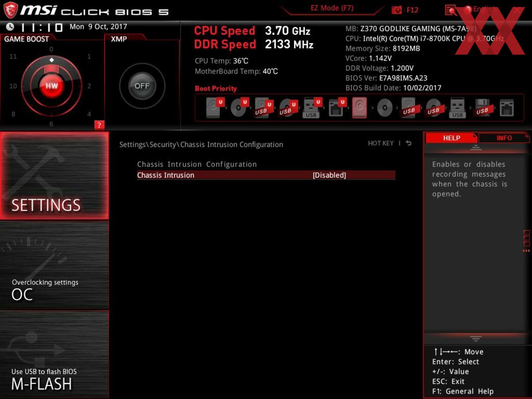The height and width of the screenshot is (399, 532).
Task: Click the CPU Speed 3.70 GHz readout
Action: coord(252,31)
